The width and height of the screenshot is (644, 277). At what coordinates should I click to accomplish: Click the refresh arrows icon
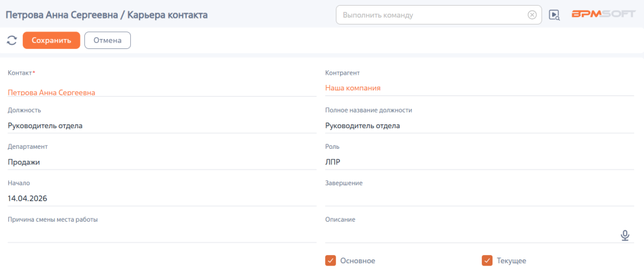tap(11, 40)
